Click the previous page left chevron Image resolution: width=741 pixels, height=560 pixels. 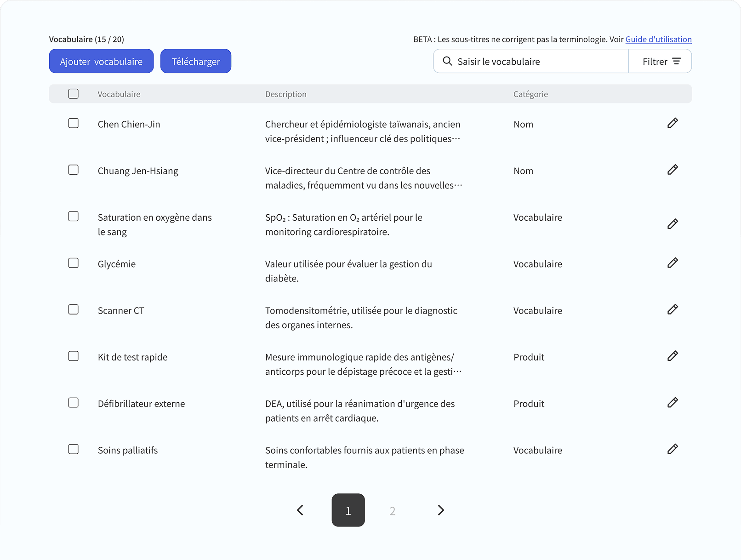[300, 510]
